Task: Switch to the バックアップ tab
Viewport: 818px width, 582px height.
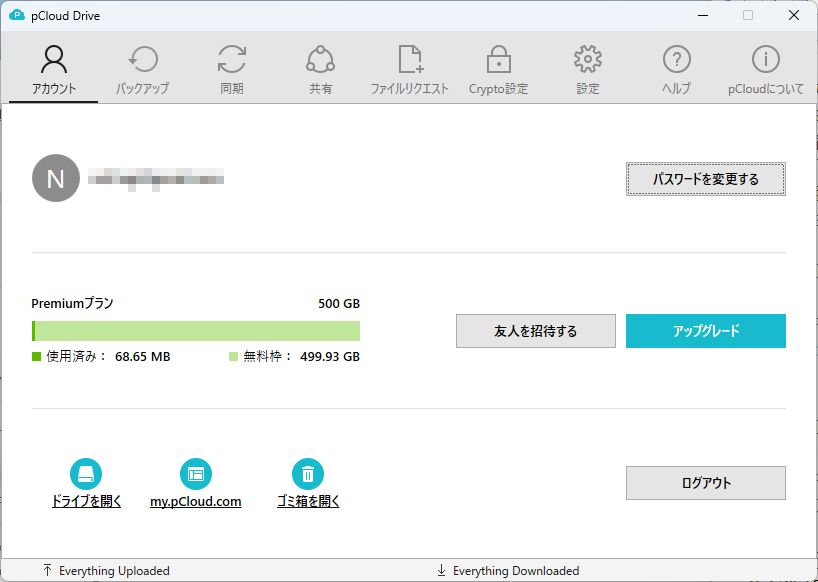Action: point(142,69)
